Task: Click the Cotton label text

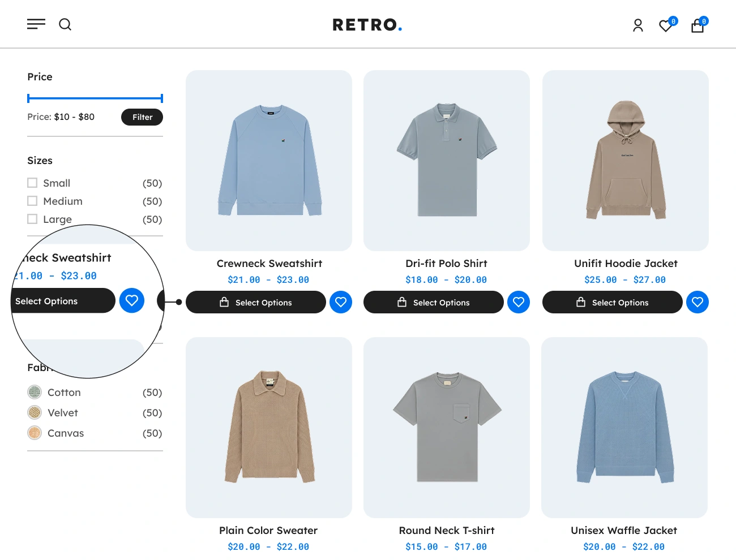Action: click(x=64, y=393)
